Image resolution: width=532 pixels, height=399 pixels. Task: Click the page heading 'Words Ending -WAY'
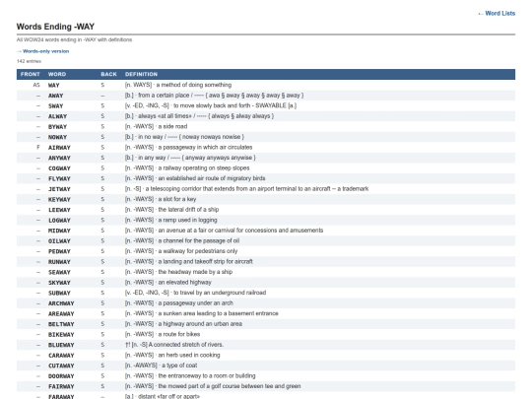point(55,27)
